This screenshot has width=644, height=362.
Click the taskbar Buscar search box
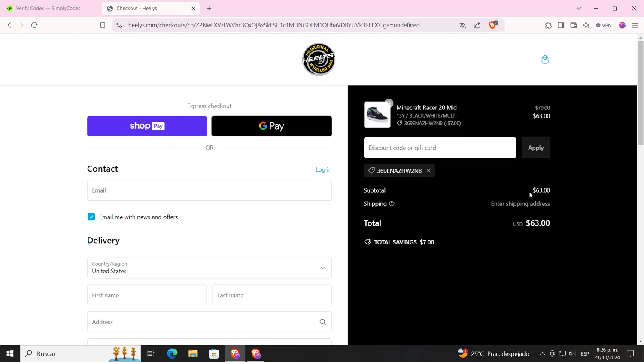point(81,354)
